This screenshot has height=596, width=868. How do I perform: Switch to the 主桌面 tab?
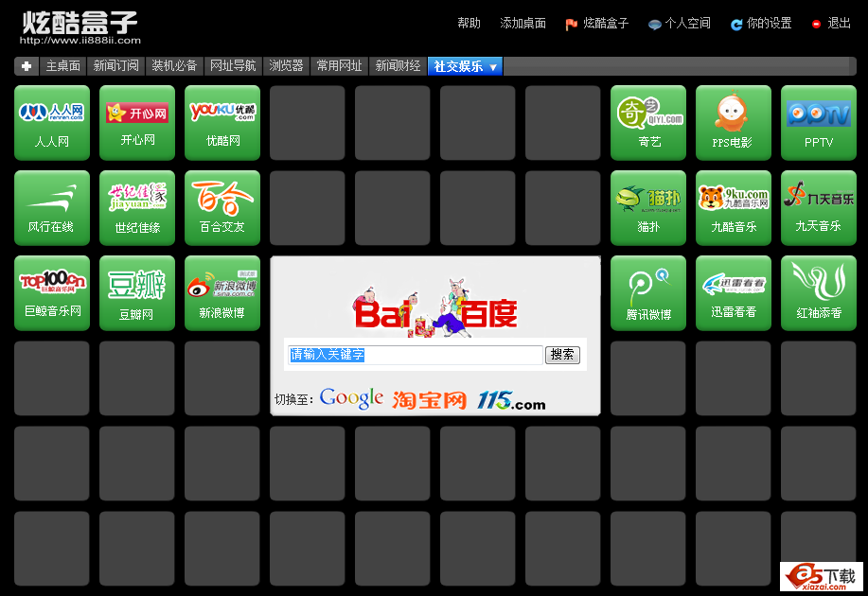(63, 66)
